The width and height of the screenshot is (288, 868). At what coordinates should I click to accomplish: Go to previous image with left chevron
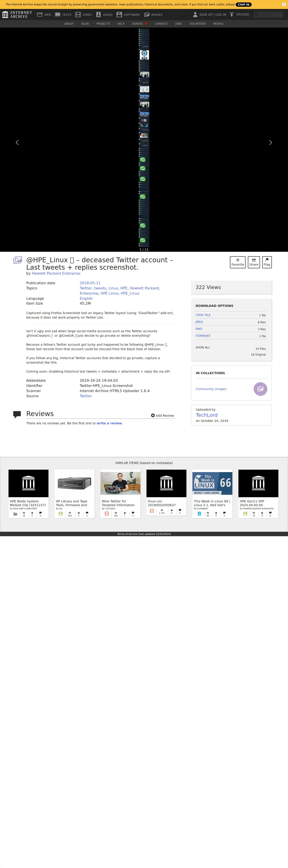(x=17, y=143)
